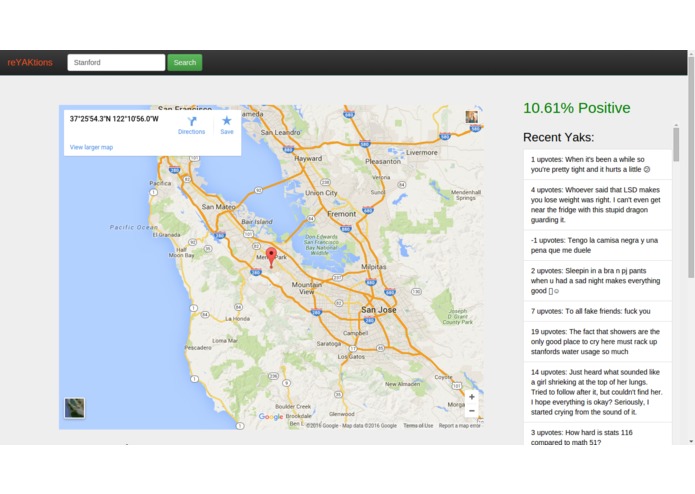Open the Google logo on the map
Screen dimensions: 695x494
point(271,416)
